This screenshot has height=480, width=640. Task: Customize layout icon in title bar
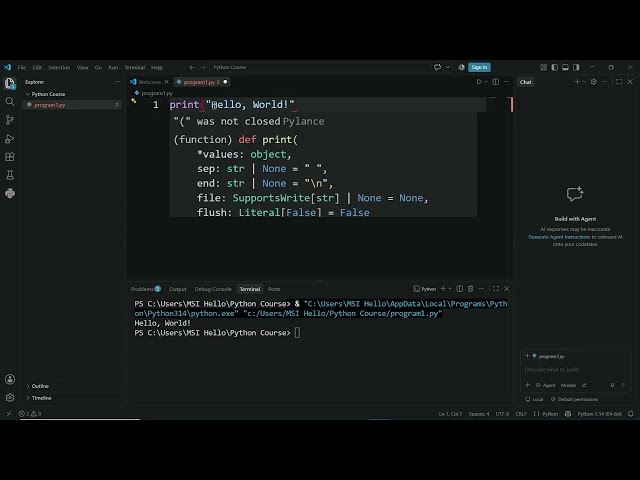tap(544, 67)
